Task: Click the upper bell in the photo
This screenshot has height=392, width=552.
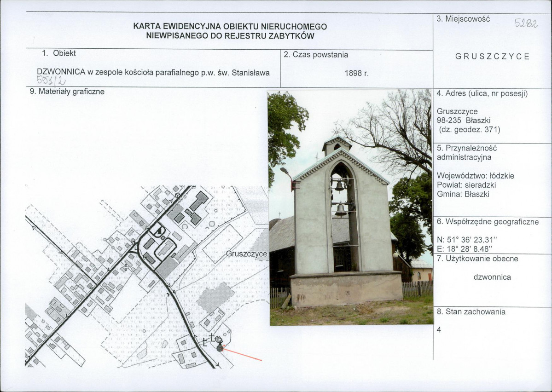Action: tap(339, 186)
